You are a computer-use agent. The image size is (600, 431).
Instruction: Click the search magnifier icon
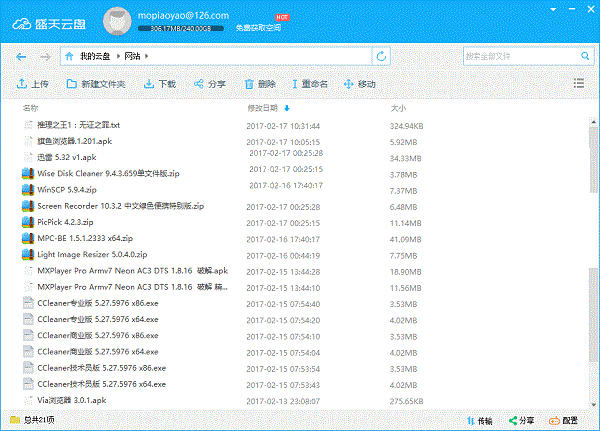pos(585,56)
